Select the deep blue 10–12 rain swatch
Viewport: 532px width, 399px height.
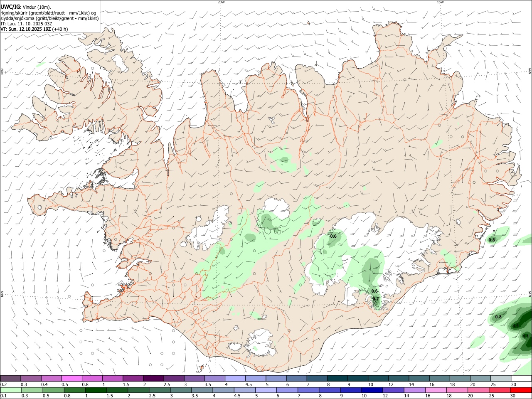point(372,390)
